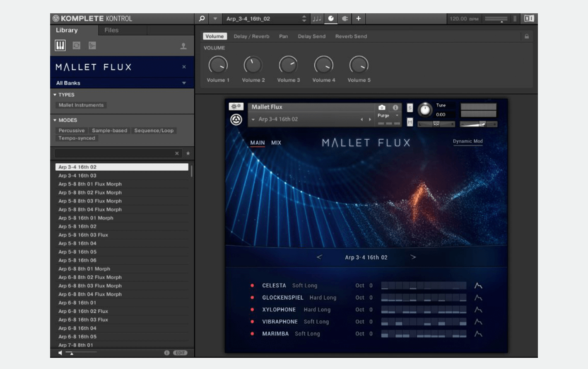Viewport: 588px width, 369px height.
Task: Toggle the Tempo-synced mode tag
Action: coord(77,138)
